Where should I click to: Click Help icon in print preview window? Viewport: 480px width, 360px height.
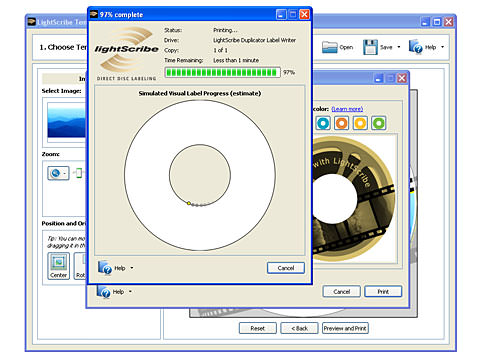pyautogui.click(x=103, y=291)
